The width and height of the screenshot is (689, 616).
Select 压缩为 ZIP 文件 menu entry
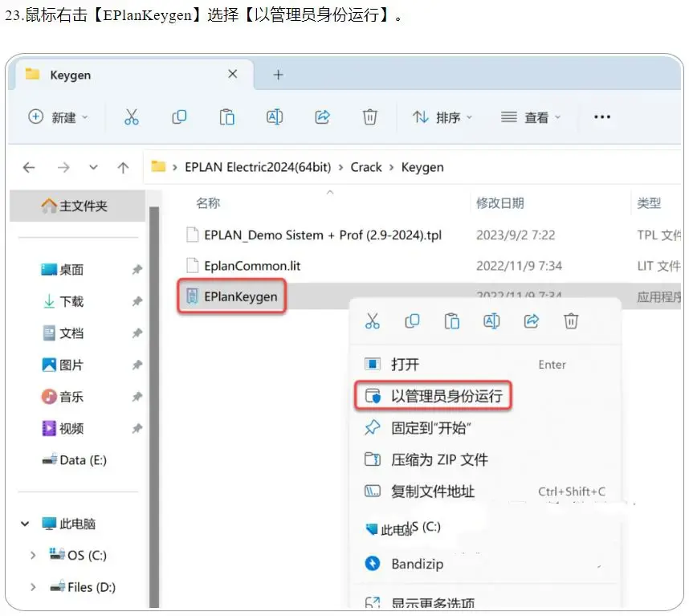[485, 459]
